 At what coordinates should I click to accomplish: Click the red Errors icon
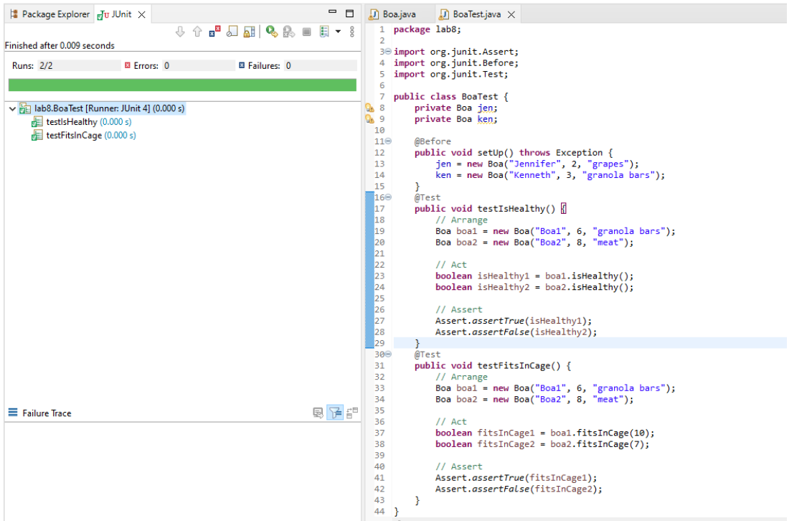coord(128,66)
